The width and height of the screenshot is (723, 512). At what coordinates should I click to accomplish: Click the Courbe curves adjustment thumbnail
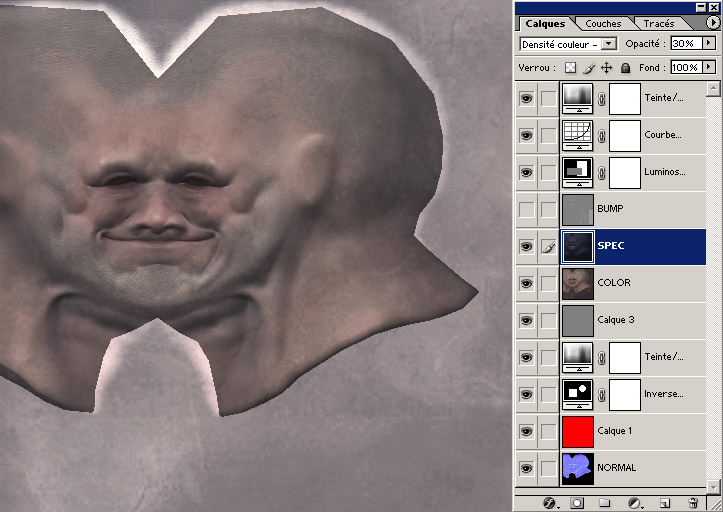pyautogui.click(x=578, y=136)
